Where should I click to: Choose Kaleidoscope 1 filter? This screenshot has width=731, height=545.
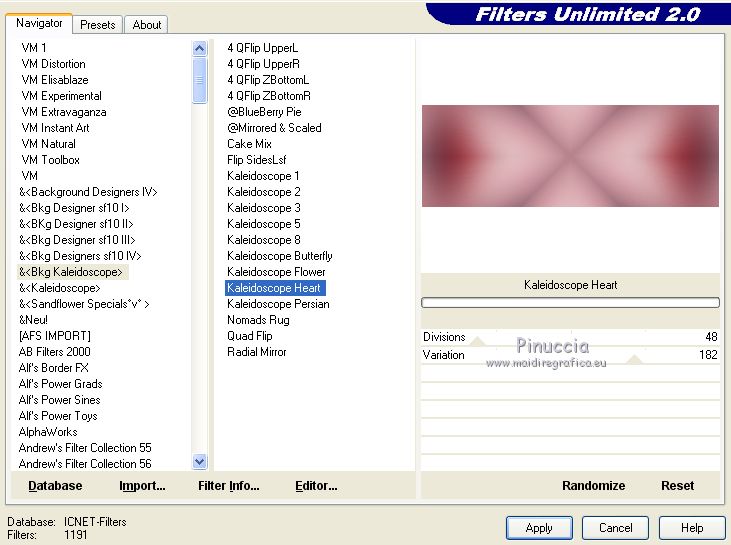(x=263, y=176)
